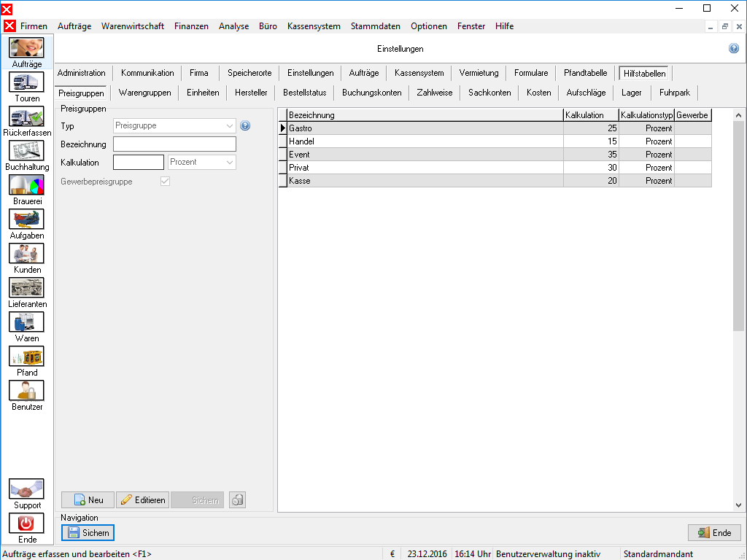Open the Hilfe menu
The image size is (747, 560).
(x=504, y=26)
